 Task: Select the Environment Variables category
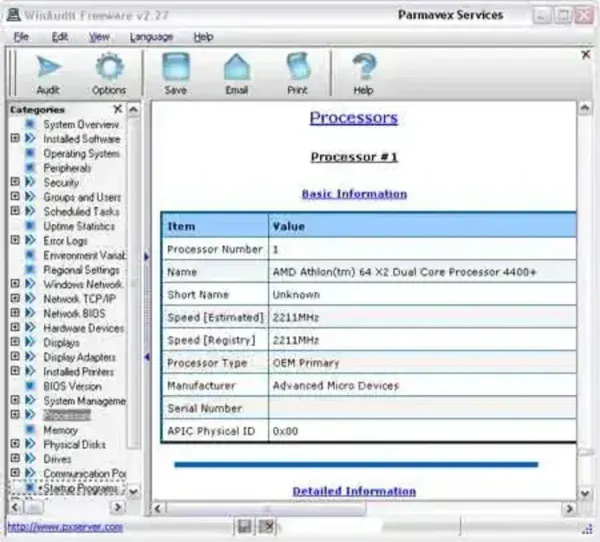pyautogui.click(x=85, y=255)
